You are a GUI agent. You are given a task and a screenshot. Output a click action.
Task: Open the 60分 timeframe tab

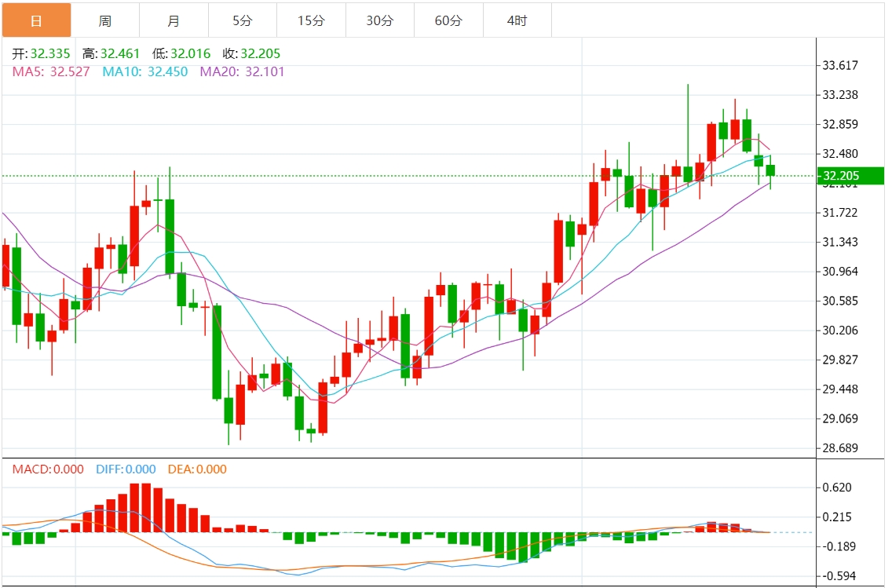[x=449, y=20]
